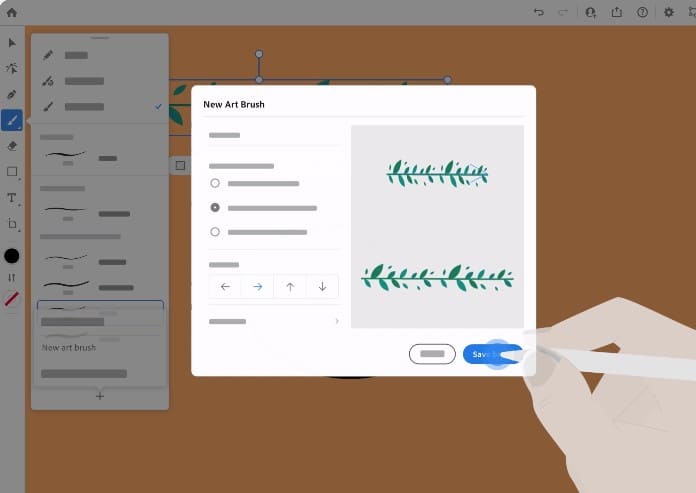Screen dimensions: 696x493
Task: Select the Pen tool in the toolbar
Action: (12, 95)
